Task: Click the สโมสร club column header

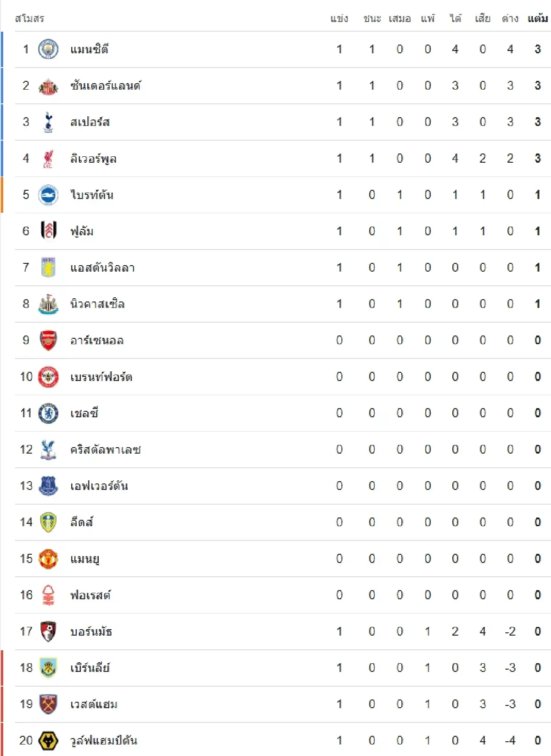Action: pyautogui.click(x=29, y=18)
